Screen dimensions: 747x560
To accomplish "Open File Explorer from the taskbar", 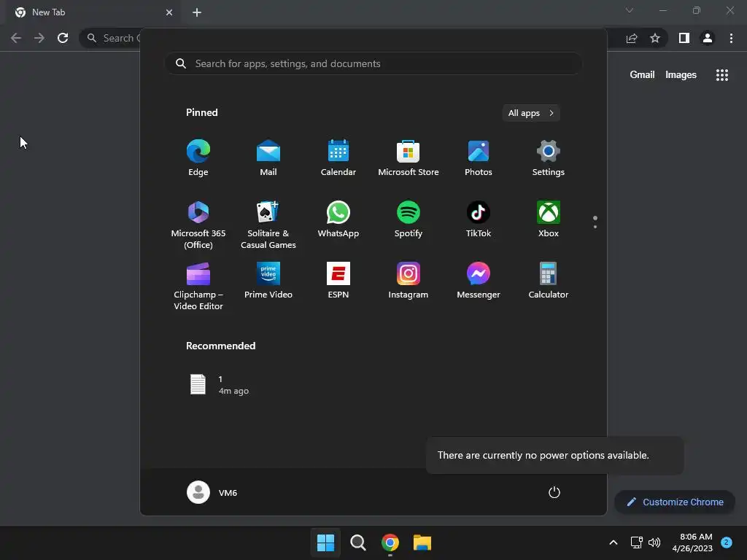I will pyautogui.click(x=422, y=542).
